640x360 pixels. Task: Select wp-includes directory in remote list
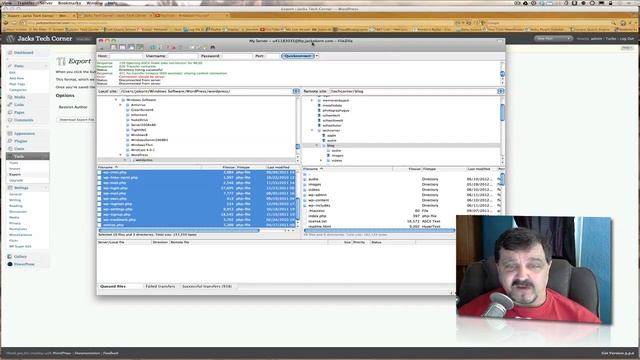[x=319, y=206]
